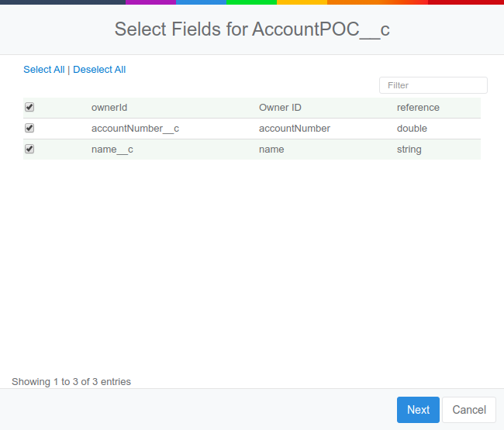504x430 pixels.
Task: Click the Select All link
Action: coord(44,70)
